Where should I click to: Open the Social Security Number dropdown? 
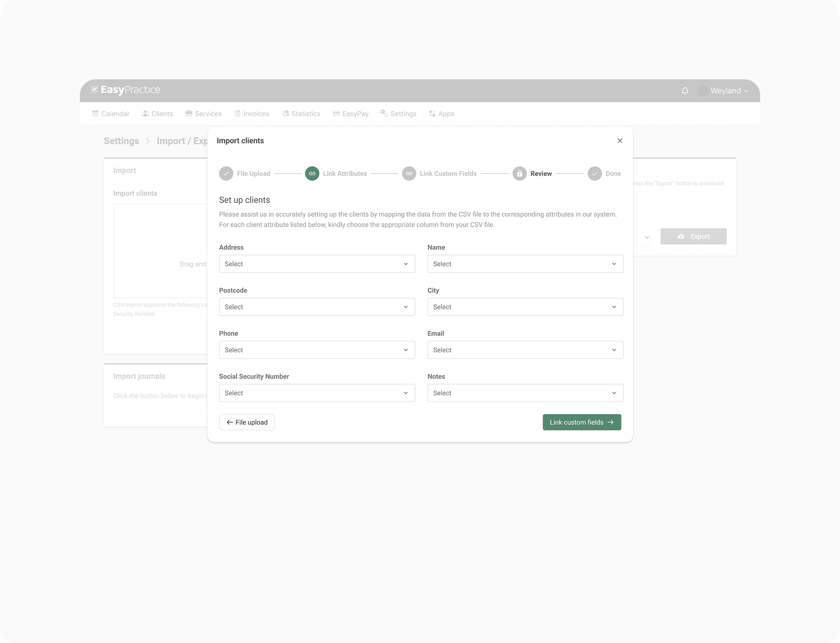pyautogui.click(x=317, y=393)
